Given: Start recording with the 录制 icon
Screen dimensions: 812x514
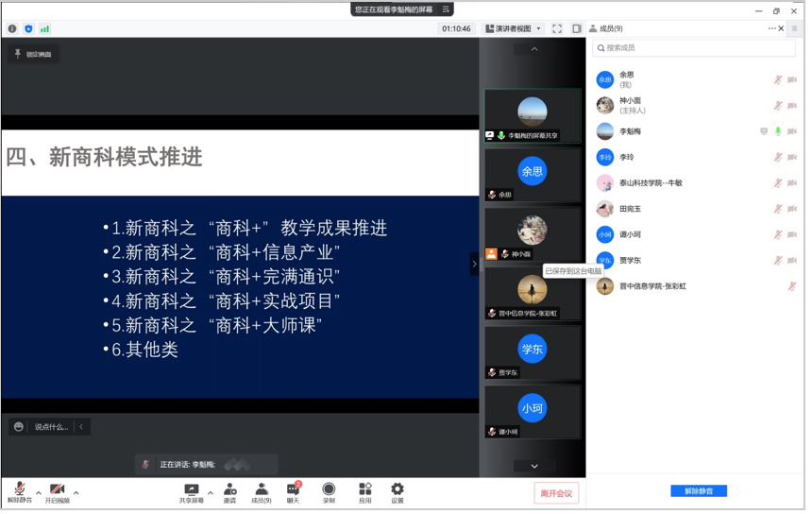Looking at the screenshot, I should click(x=329, y=489).
